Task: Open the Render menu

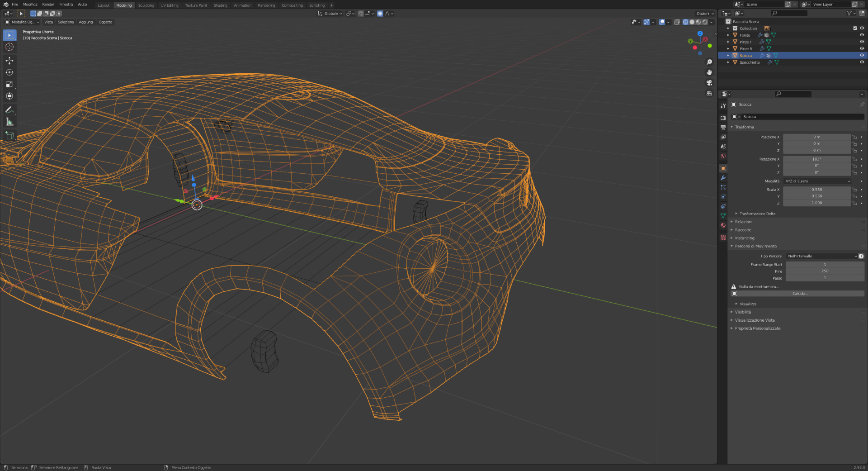Action: [48, 5]
